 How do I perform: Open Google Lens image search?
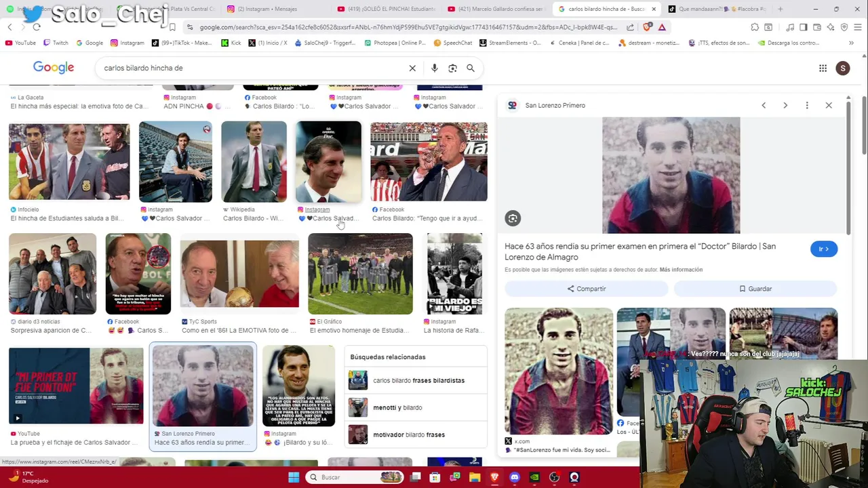(452, 68)
